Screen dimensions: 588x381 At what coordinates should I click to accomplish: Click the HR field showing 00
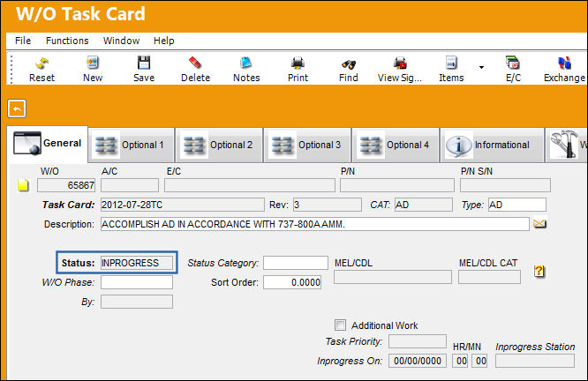[x=460, y=361]
